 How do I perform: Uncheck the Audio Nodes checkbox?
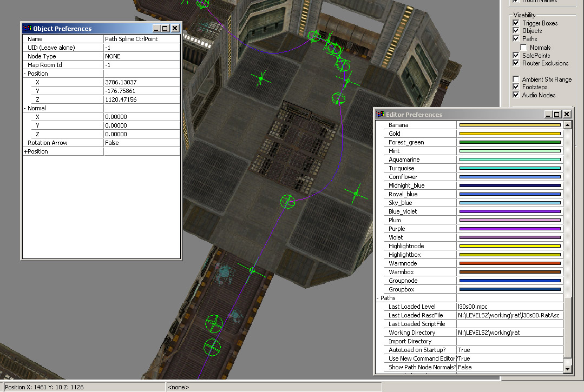coord(516,95)
